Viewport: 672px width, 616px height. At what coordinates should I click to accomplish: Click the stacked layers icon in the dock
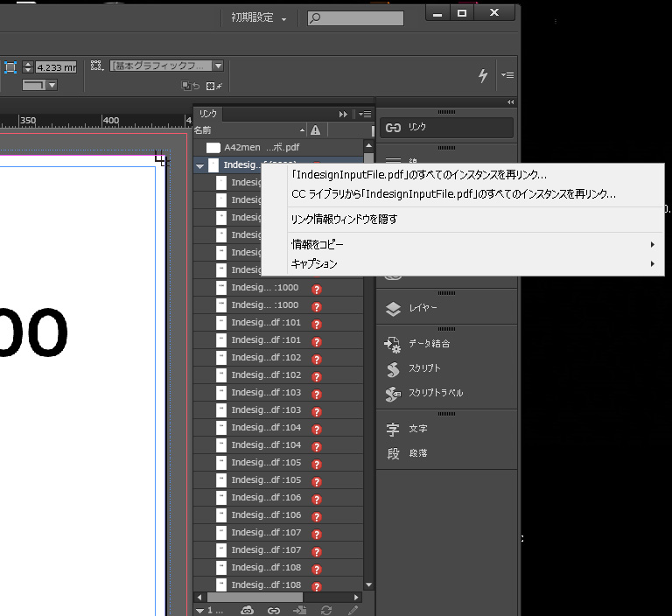[393, 309]
